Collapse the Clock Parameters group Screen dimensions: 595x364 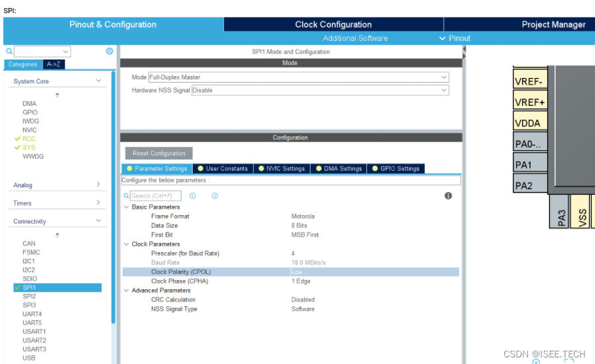[127, 244]
